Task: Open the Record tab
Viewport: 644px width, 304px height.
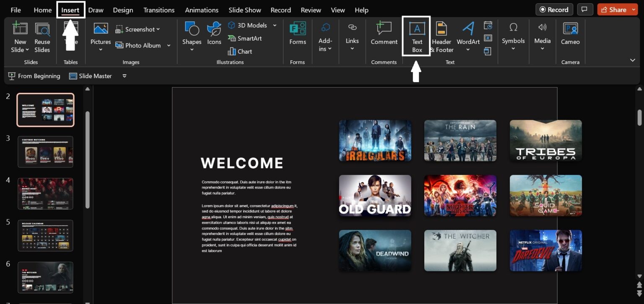Action: click(280, 10)
